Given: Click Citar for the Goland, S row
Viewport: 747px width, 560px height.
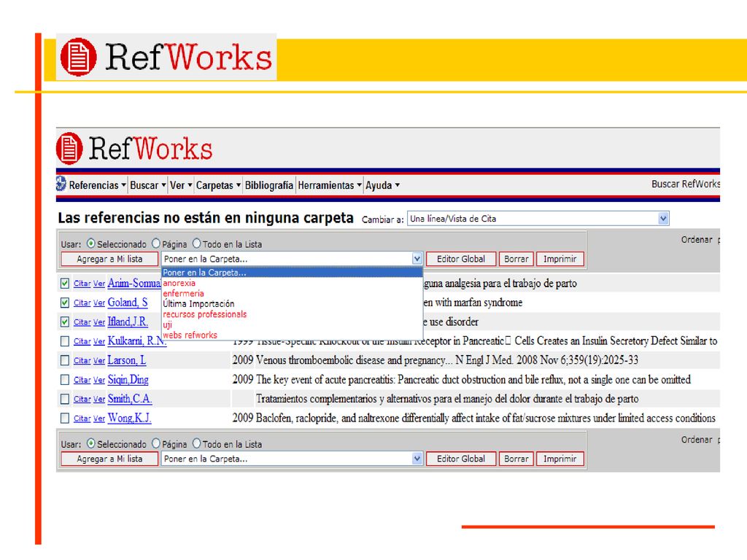Looking at the screenshot, I should 82,303.
